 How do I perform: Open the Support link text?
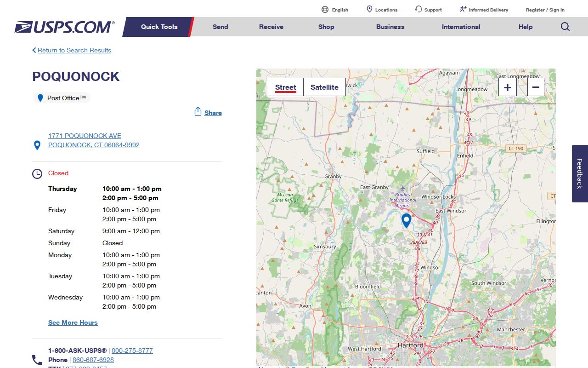(x=433, y=10)
